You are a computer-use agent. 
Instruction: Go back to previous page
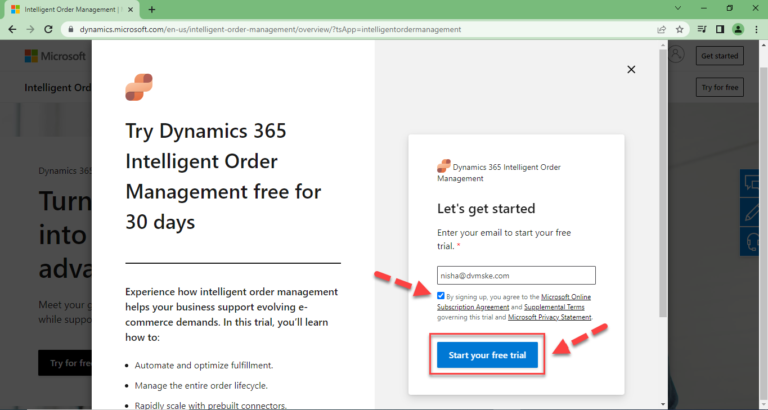coord(12,29)
